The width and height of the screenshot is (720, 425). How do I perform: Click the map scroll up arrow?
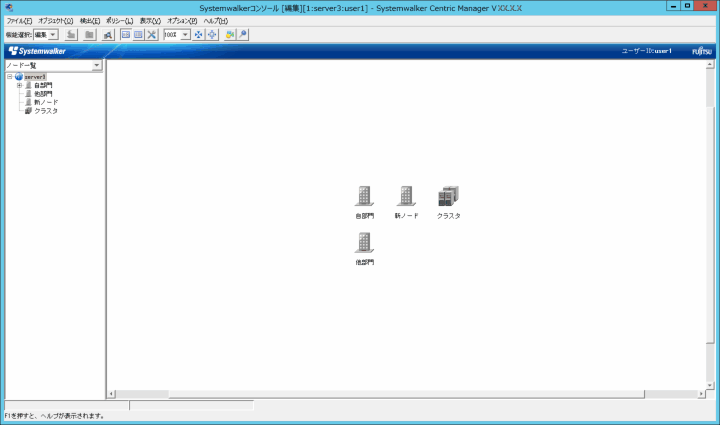[710, 65]
